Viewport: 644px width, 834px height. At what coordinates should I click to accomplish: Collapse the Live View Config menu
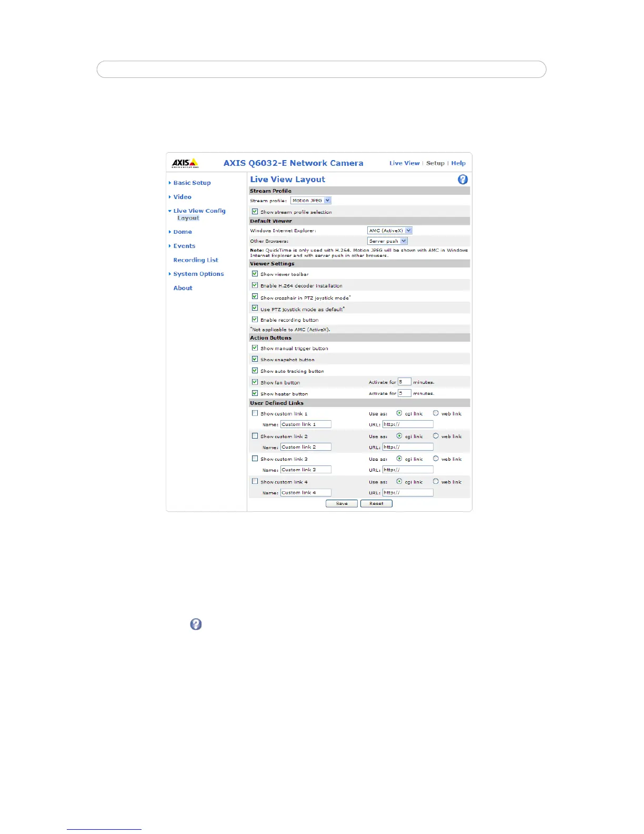pyautogui.click(x=199, y=211)
